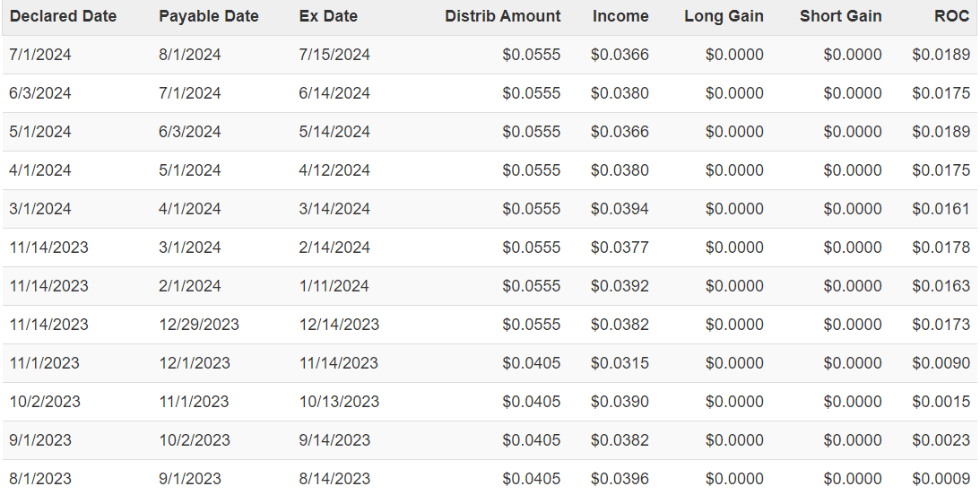Image resolution: width=980 pixels, height=495 pixels.
Task: Sort by the ROC column header
Action: (x=951, y=16)
